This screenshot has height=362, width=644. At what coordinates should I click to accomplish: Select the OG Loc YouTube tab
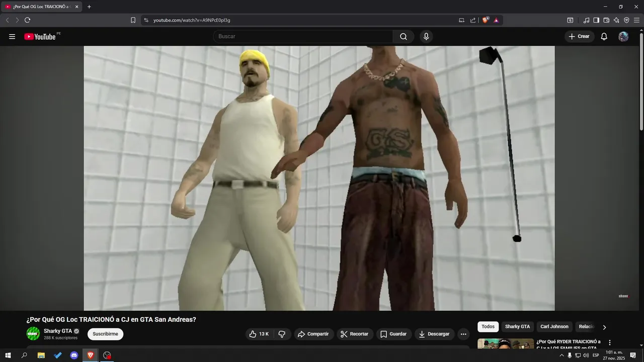click(x=42, y=7)
